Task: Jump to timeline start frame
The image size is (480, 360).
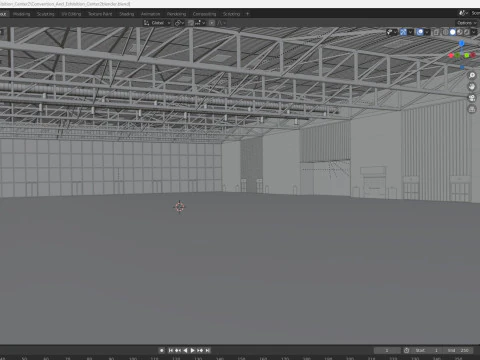Action: pyautogui.click(x=170, y=350)
